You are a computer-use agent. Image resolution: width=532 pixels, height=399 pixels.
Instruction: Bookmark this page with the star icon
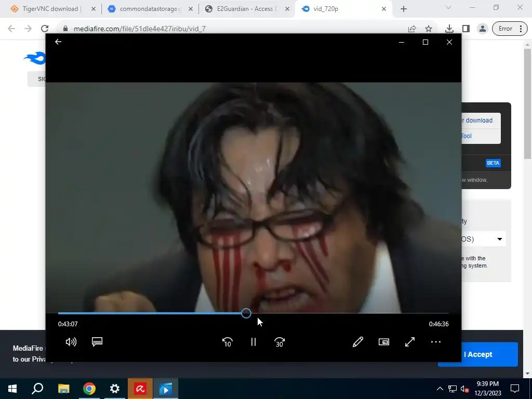429,29
